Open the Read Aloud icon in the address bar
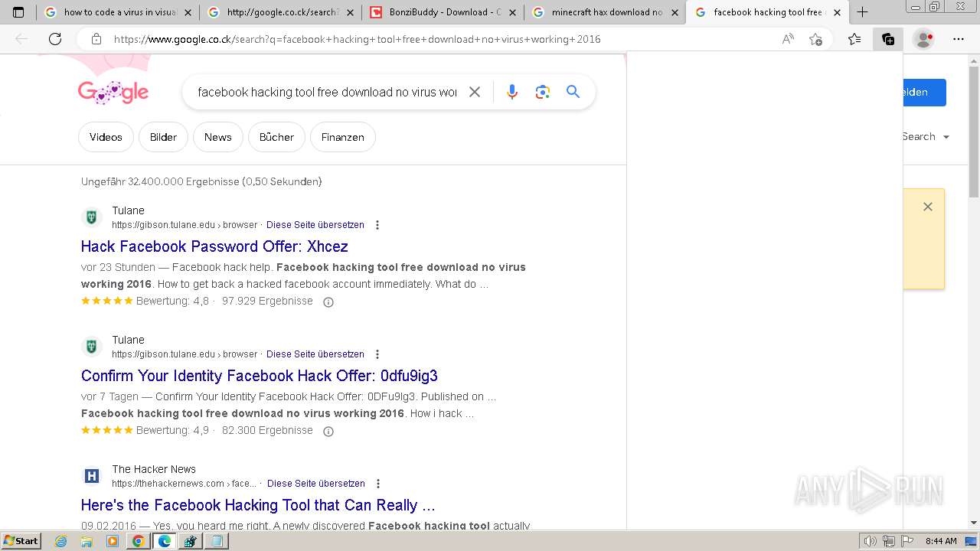Screen dimensions: 980x551 pyautogui.click(x=788, y=39)
